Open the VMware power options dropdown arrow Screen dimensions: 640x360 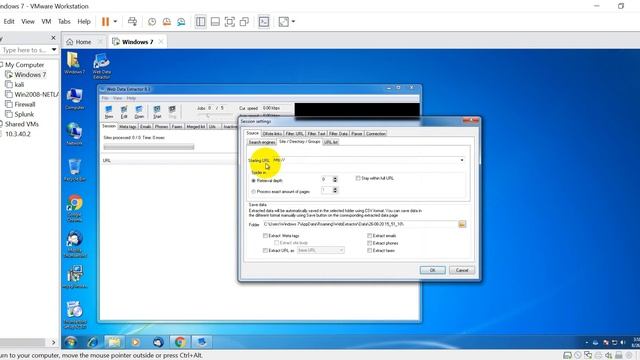115,22
